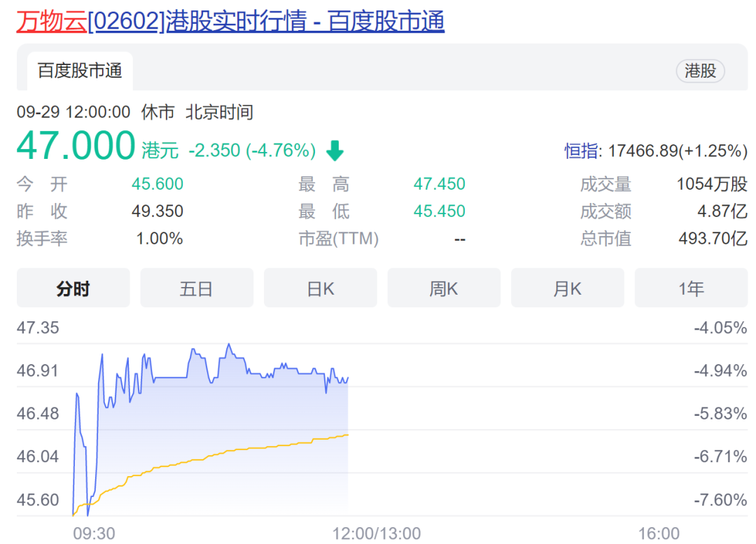Show the 月K monthly chart
The image size is (756, 544).
pos(567,288)
